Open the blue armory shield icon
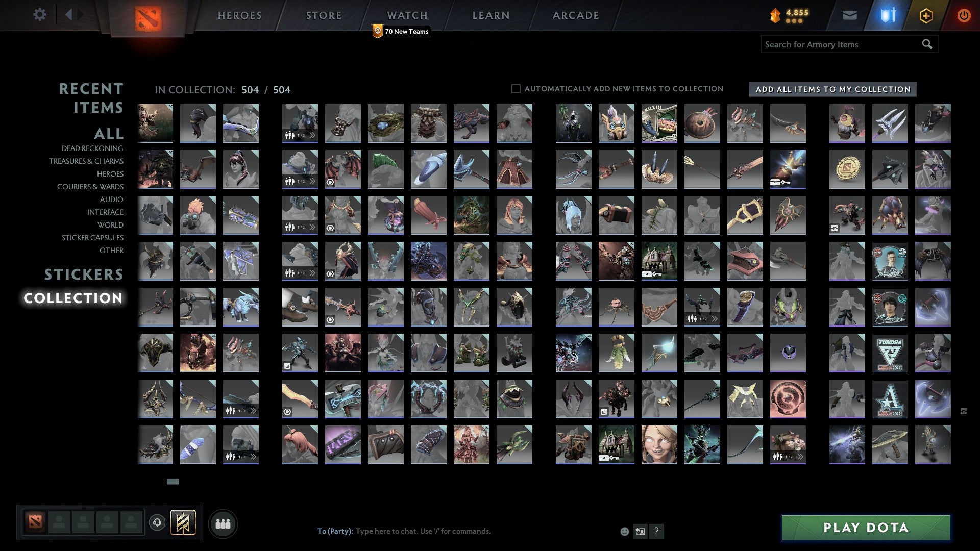This screenshot has height=551, width=980. pos(888,15)
